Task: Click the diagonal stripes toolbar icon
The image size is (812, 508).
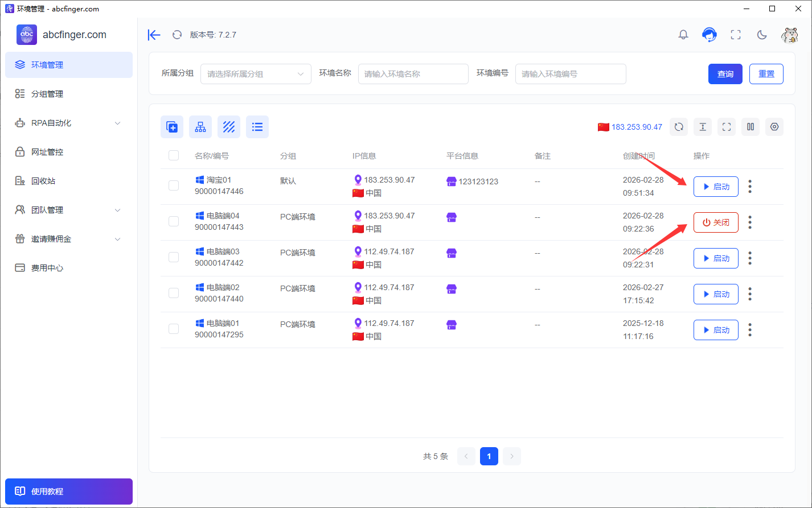Action: point(229,127)
